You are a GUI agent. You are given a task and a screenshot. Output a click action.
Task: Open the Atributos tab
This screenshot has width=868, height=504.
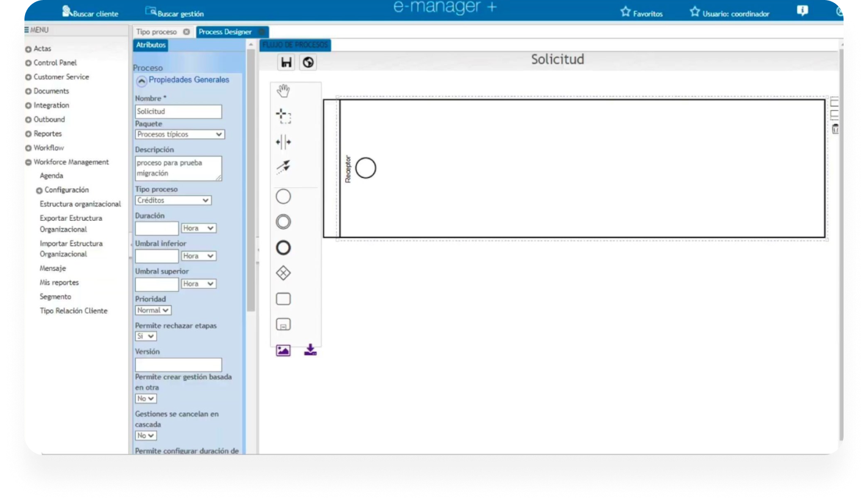(x=150, y=45)
